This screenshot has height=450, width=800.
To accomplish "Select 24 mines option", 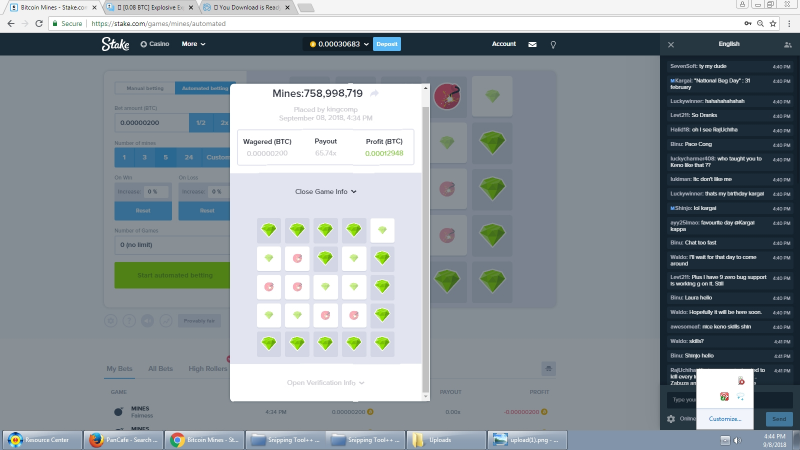I will pos(189,158).
